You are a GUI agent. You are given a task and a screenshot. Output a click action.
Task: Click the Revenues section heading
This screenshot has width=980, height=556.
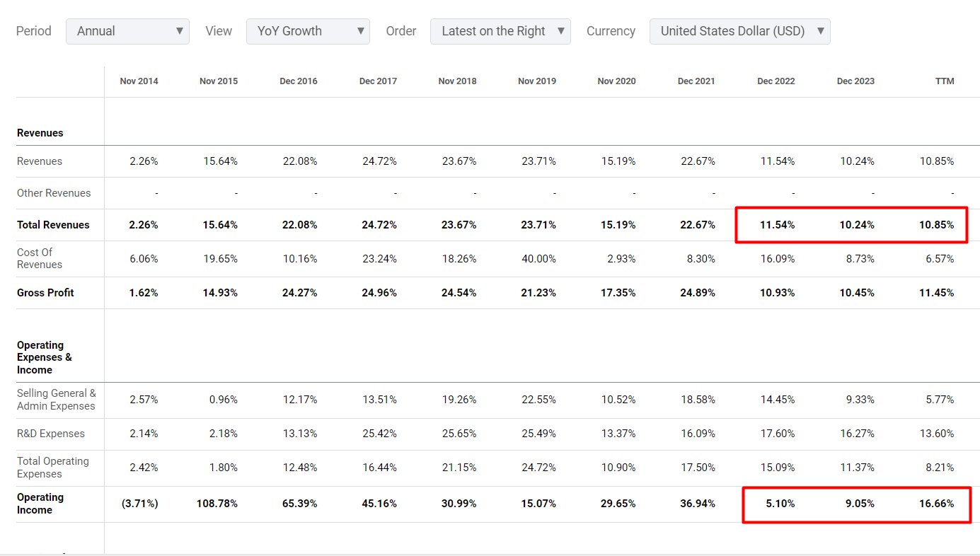[40, 133]
